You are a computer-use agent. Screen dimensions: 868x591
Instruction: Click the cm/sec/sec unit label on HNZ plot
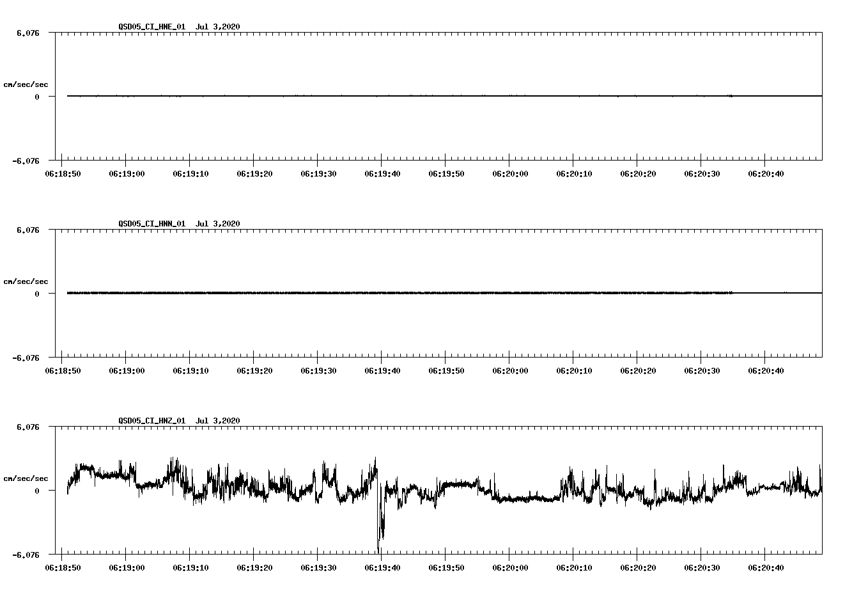point(26,478)
